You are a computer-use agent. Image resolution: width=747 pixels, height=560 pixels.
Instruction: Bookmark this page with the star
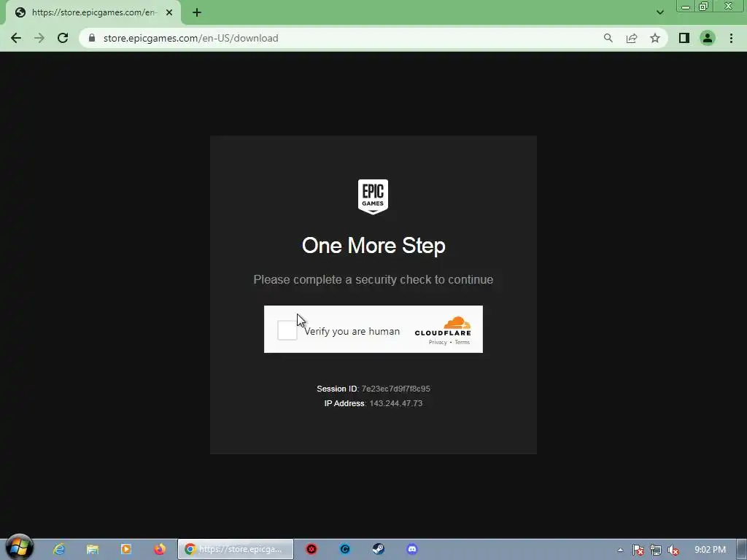(655, 38)
